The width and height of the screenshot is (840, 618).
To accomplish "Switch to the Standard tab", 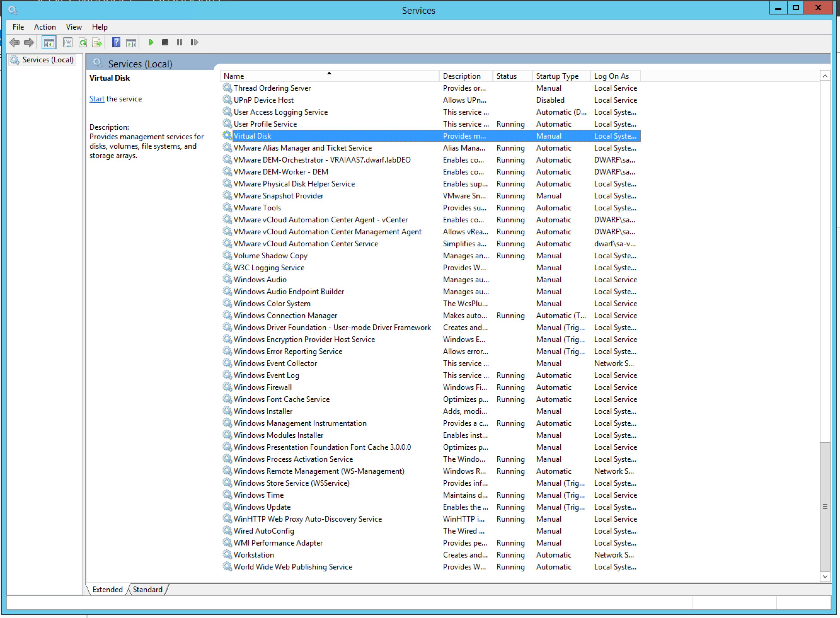I will click(147, 590).
